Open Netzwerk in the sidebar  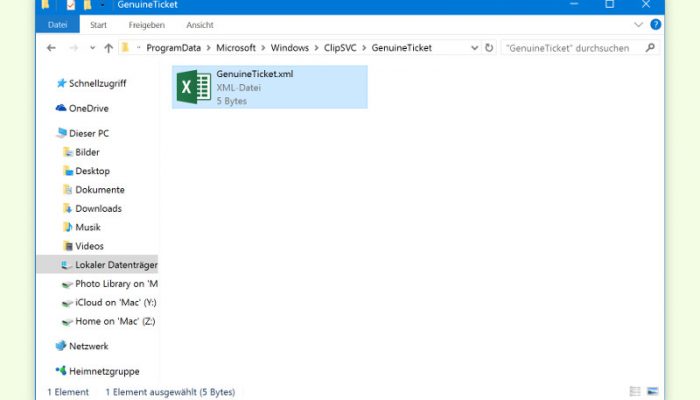[88, 346]
